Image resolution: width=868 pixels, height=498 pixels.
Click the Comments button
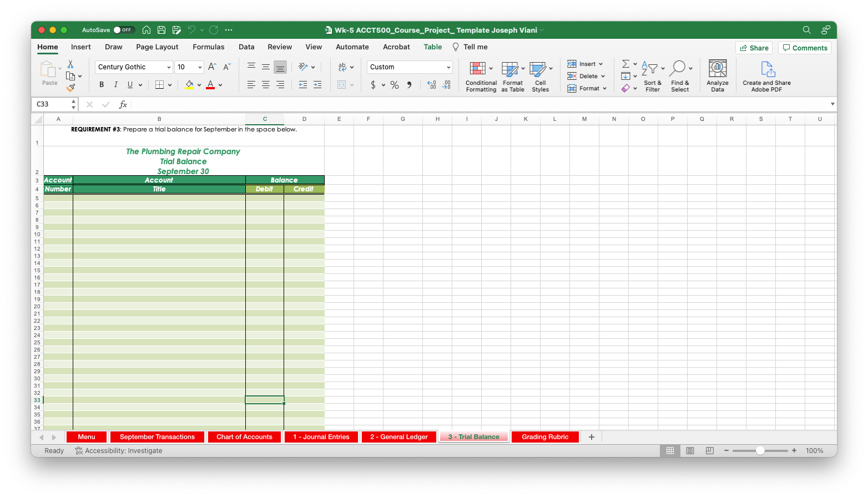click(804, 48)
